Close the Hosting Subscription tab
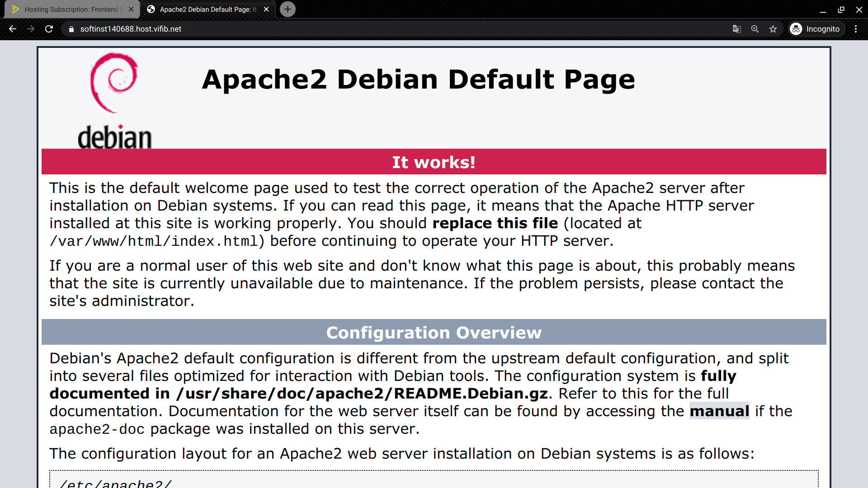868x488 pixels. (x=131, y=9)
